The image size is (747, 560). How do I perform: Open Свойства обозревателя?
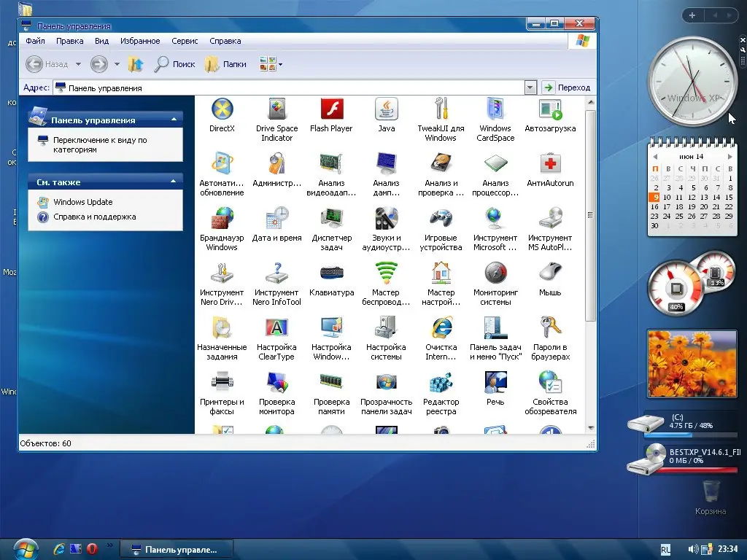point(550,393)
